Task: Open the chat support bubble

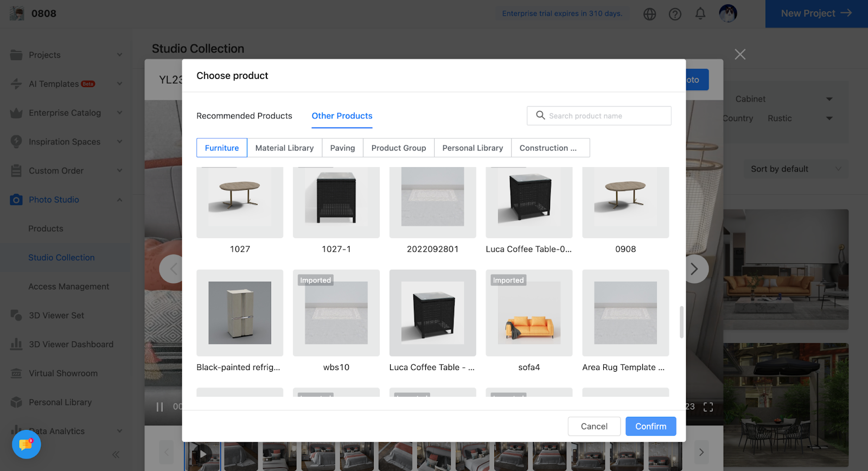Action: pos(26,444)
